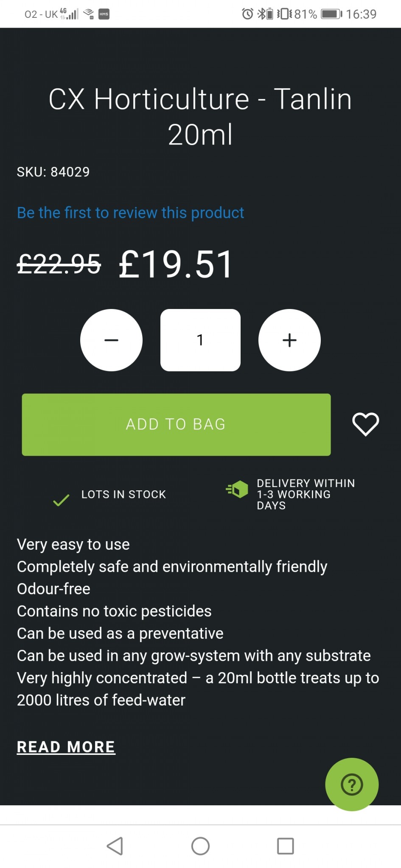Expand description with READ MORE
401x868 pixels.
click(66, 747)
